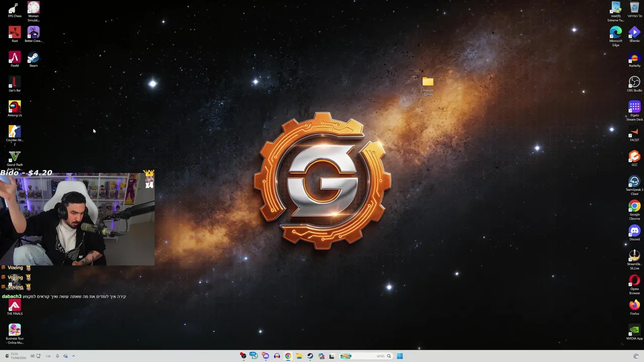Open the Business Tour desktop icon
This screenshot has width=644, height=362.
[15, 334]
